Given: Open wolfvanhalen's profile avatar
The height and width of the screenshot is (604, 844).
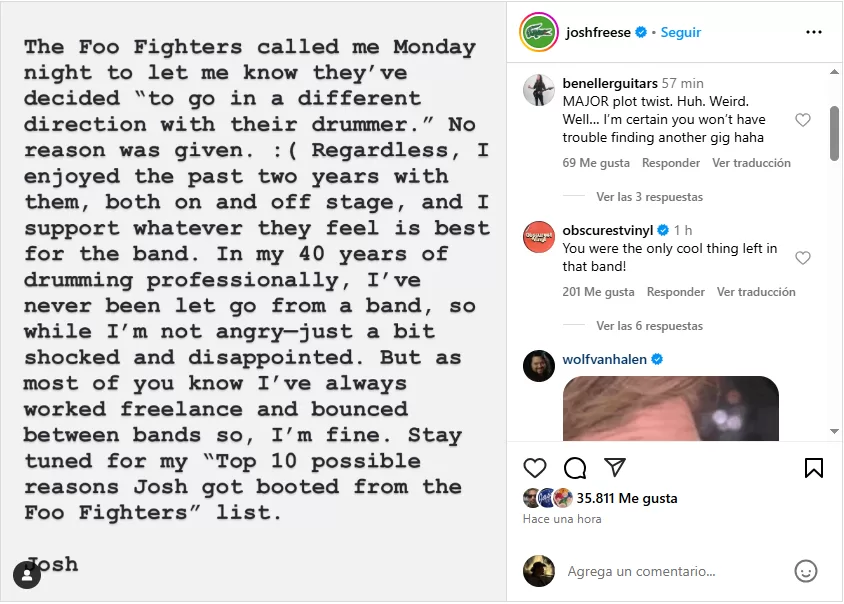Looking at the screenshot, I should (539, 366).
